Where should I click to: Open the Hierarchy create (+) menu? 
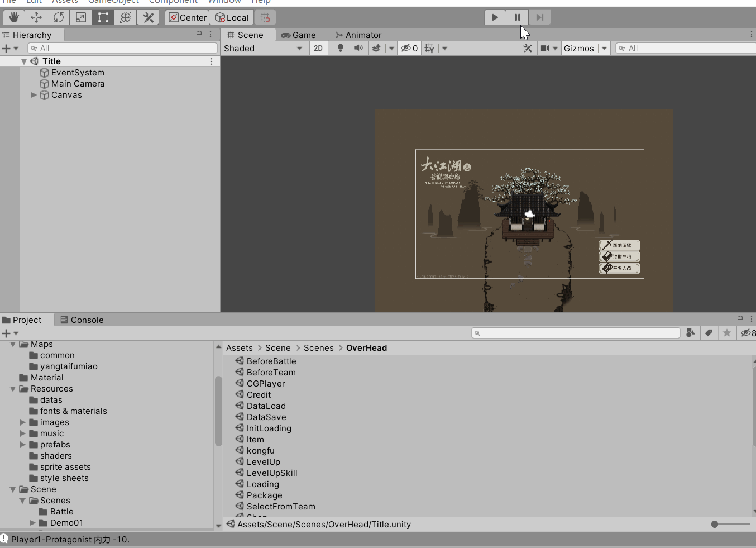point(10,48)
